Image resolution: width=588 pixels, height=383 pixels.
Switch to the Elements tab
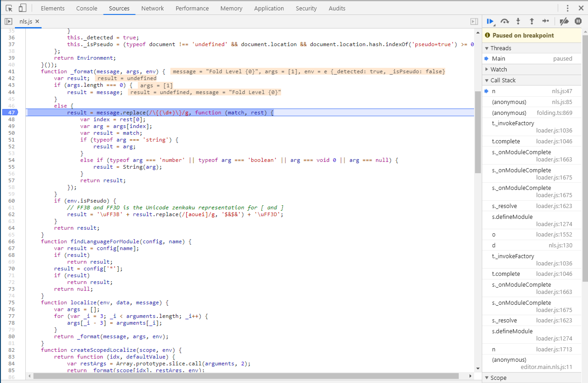pos(53,8)
